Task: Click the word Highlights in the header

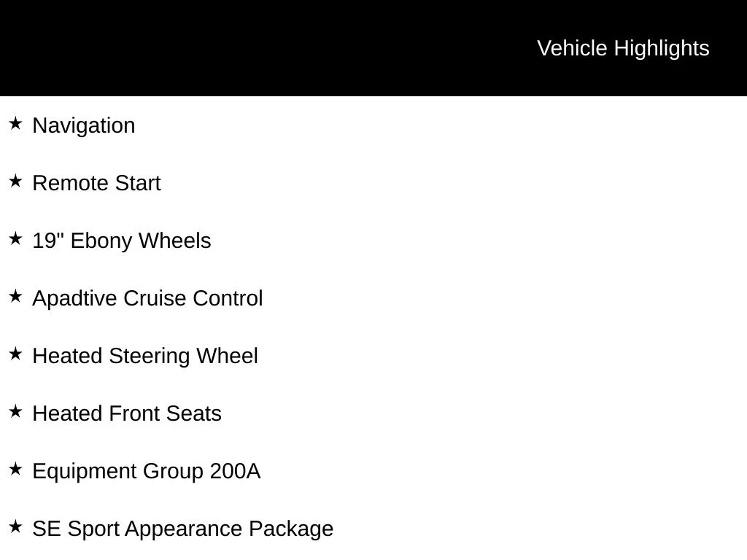Action: [662, 49]
